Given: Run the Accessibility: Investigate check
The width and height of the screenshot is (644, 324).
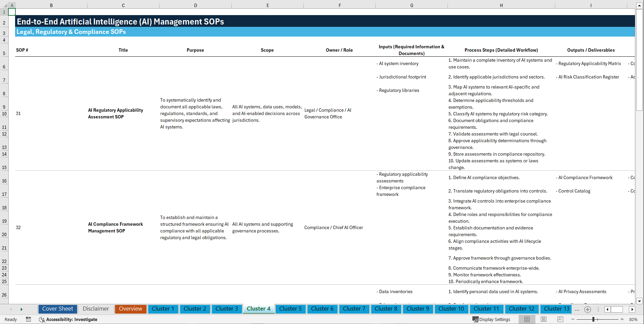Looking at the screenshot, I should [68, 319].
